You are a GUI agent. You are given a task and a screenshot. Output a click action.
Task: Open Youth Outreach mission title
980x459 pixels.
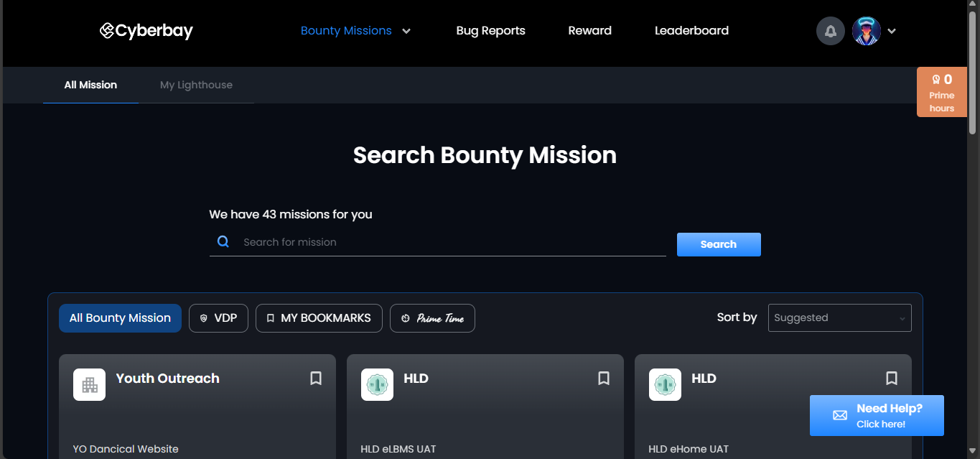(x=168, y=379)
